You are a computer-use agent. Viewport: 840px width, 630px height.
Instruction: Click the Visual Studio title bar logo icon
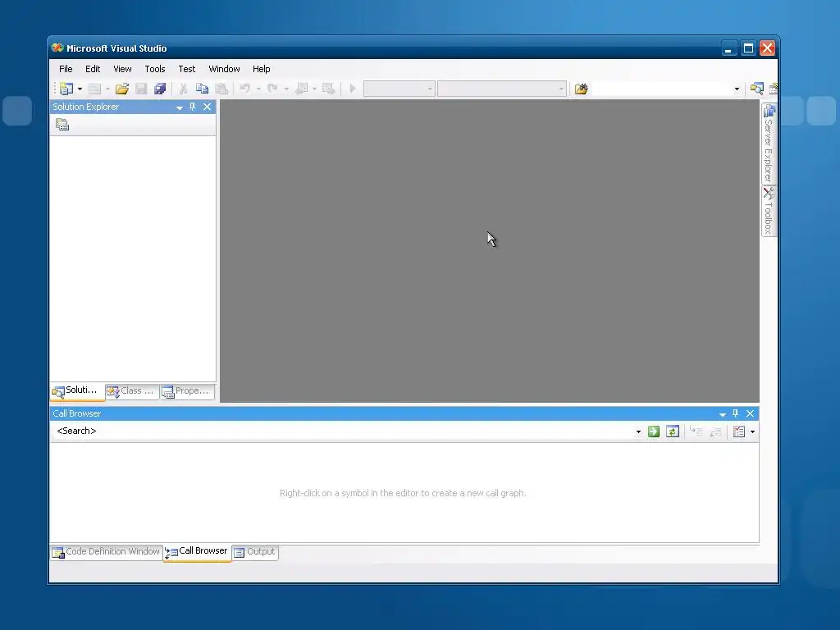57,48
